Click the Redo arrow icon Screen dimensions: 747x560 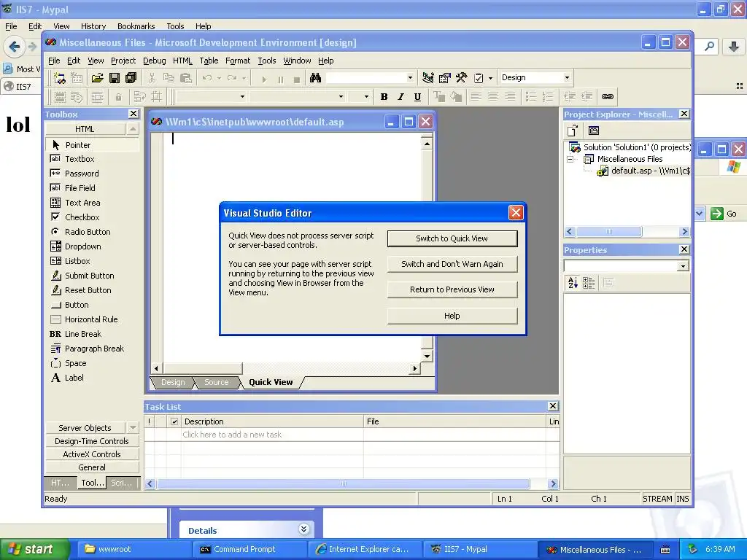coord(231,78)
